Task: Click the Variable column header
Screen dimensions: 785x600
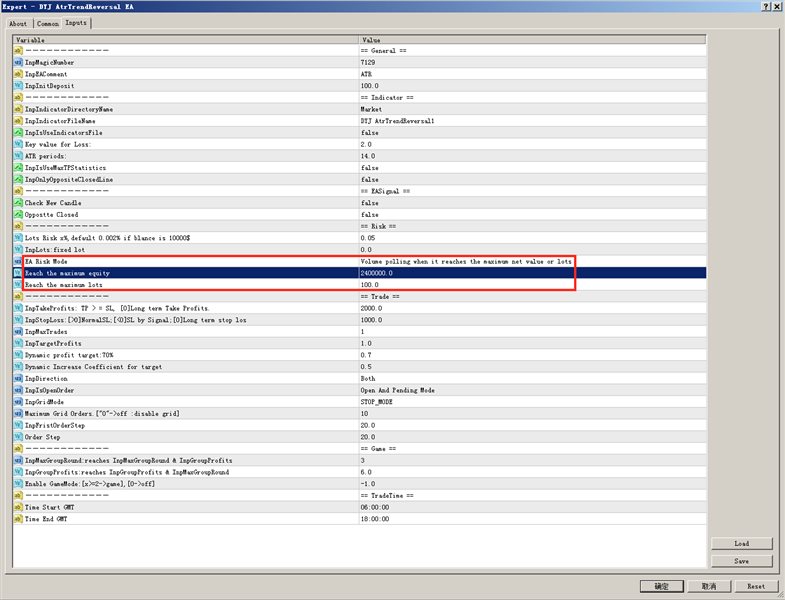Action: (x=186, y=40)
